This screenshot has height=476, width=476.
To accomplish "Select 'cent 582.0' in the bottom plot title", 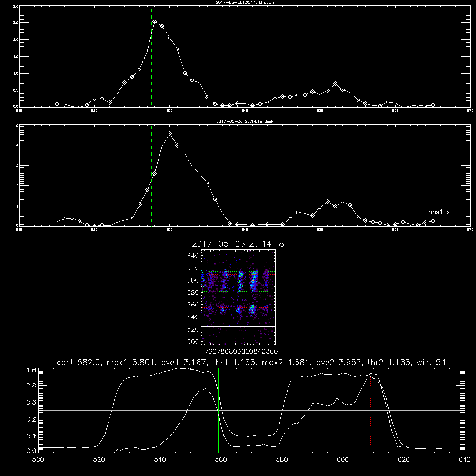I will [79, 362].
